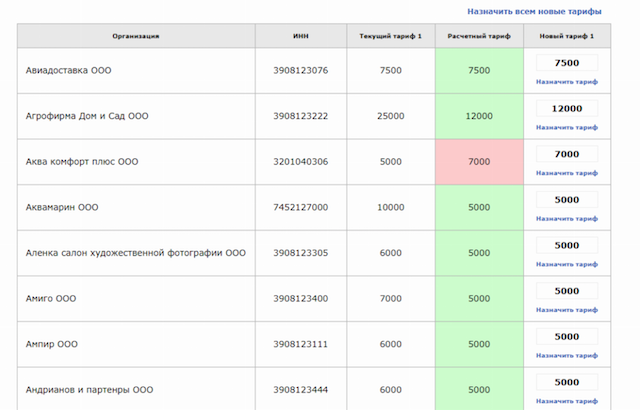Click INN value 7452127000
640x410 pixels.
[301, 208]
